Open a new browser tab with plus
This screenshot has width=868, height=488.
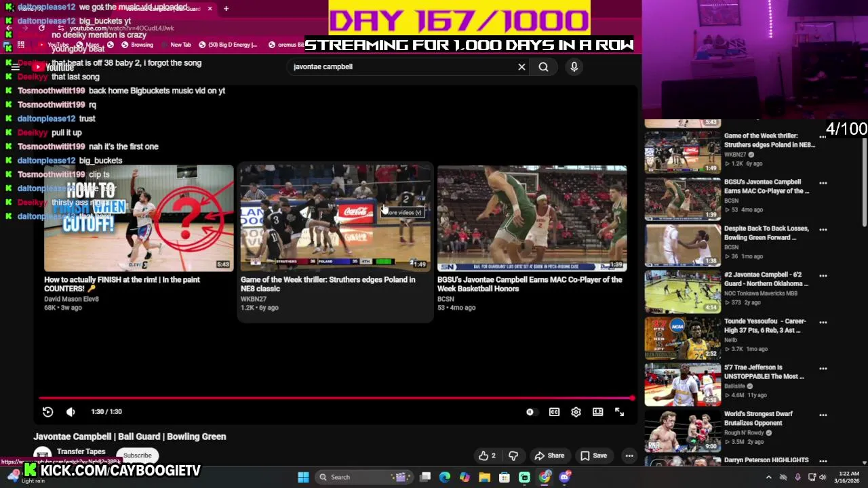coord(226,9)
